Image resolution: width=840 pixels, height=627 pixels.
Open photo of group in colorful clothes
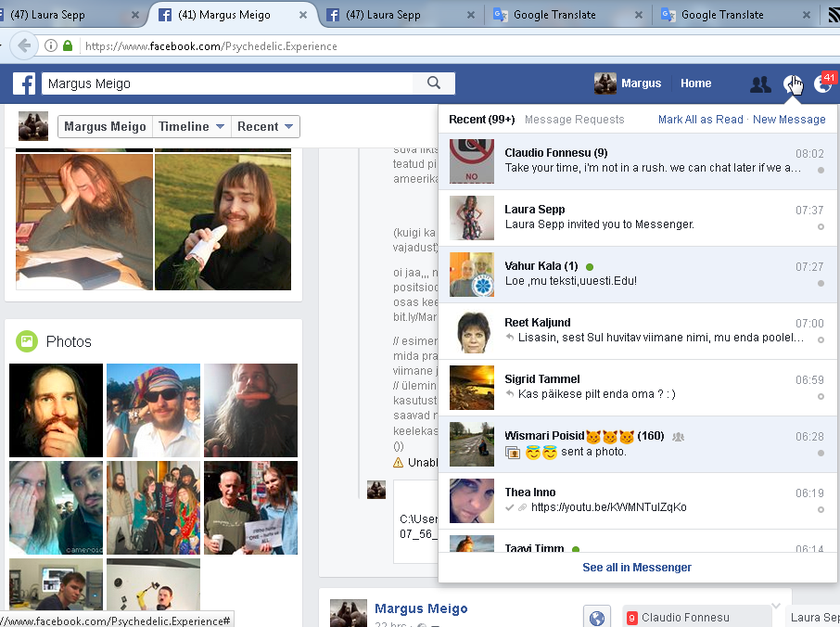pos(153,507)
